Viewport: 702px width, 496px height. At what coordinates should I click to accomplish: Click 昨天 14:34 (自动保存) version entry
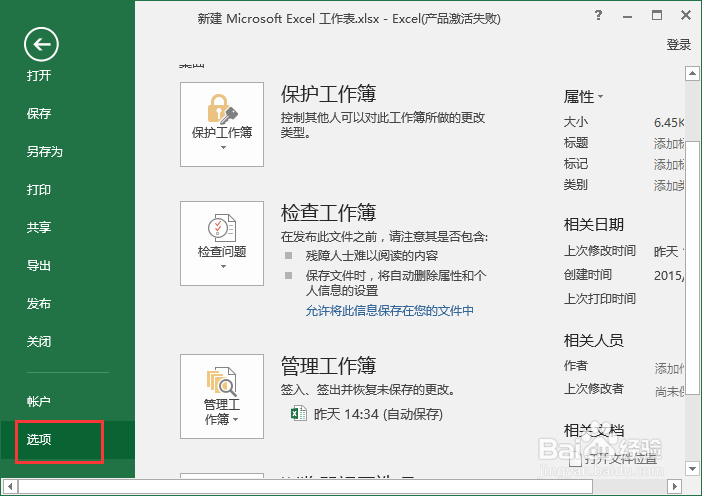[x=378, y=414]
